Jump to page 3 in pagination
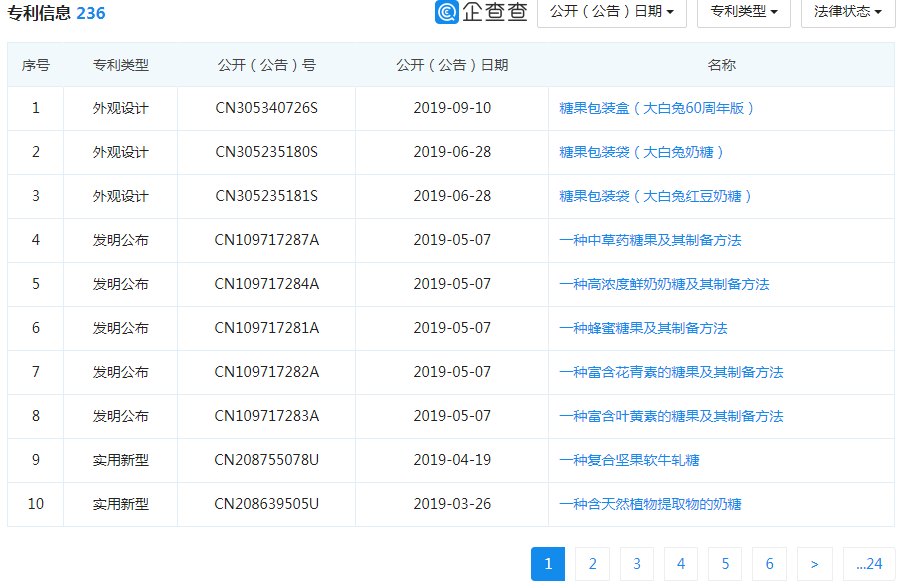This screenshot has height=588, width=905. [x=636, y=564]
